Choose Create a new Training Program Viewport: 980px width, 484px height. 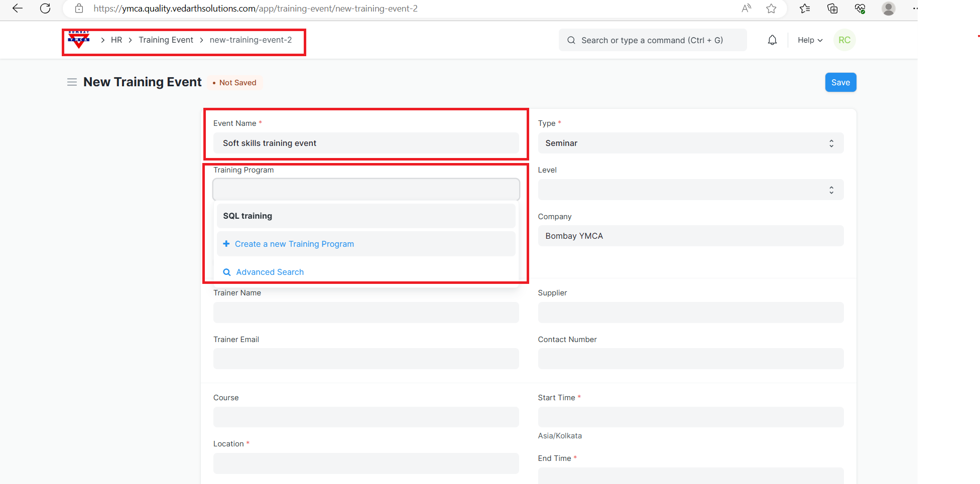(x=294, y=244)
